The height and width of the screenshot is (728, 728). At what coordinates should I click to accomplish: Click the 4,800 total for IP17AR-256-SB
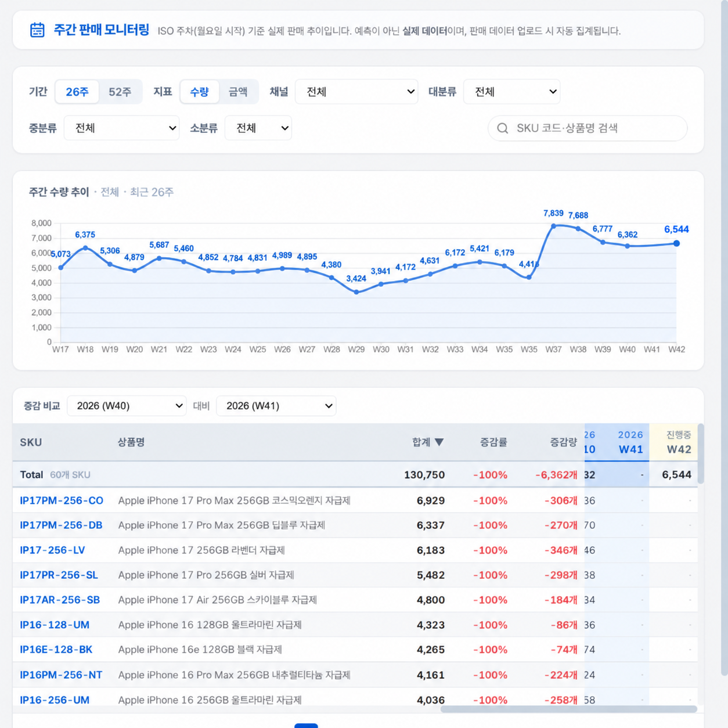(431, 600)
